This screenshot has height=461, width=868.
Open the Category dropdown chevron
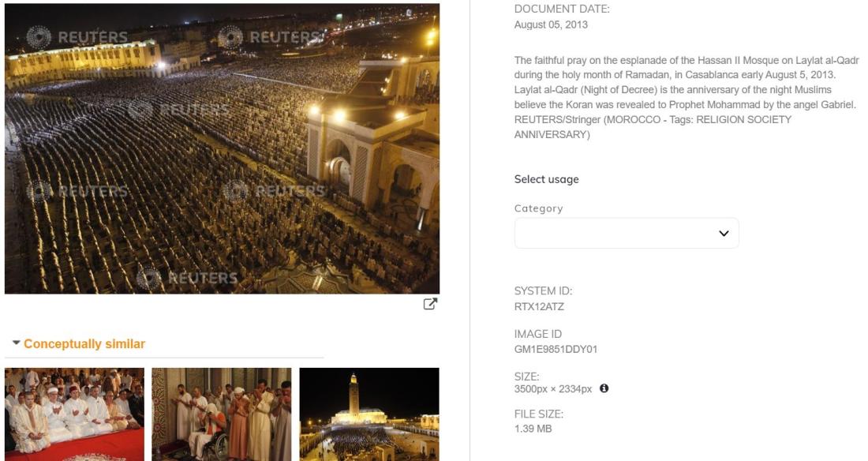coord(724,234)
